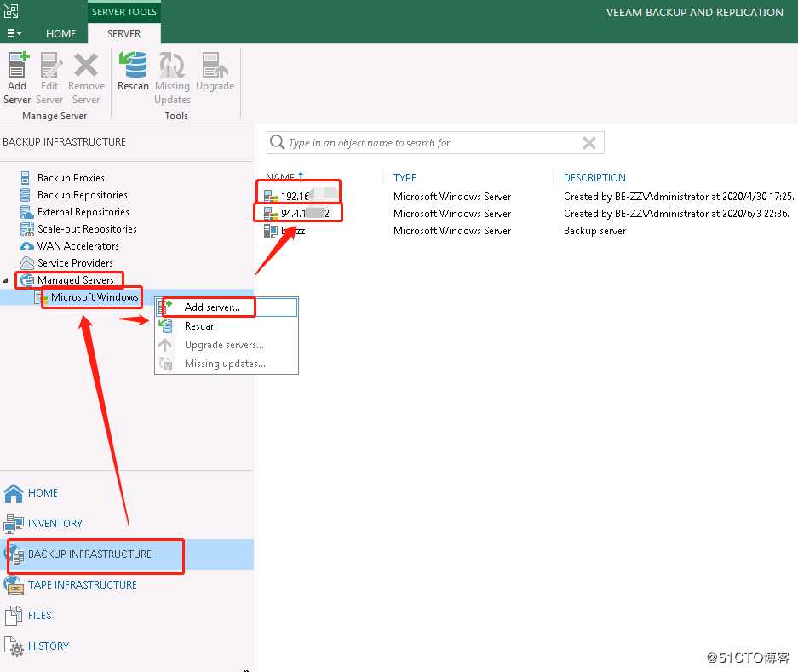
Task: Click Created by text dated 2020/4/30
Action: 679,197
